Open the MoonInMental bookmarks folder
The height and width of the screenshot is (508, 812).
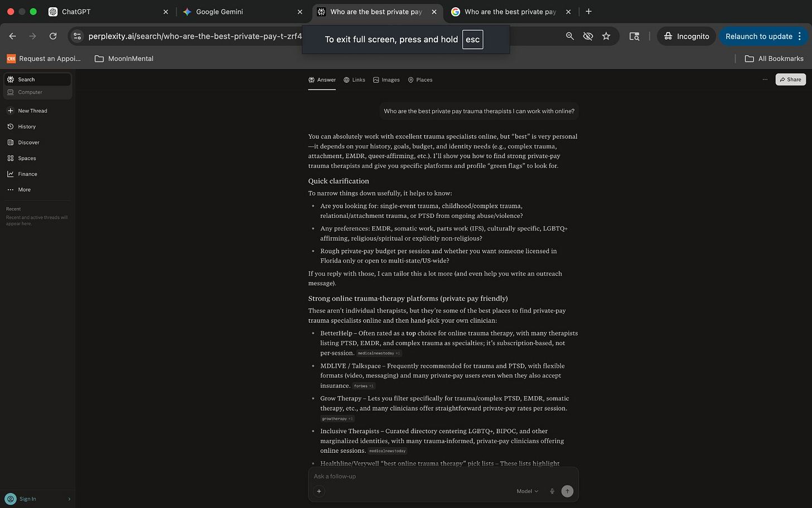pos(124,59)
